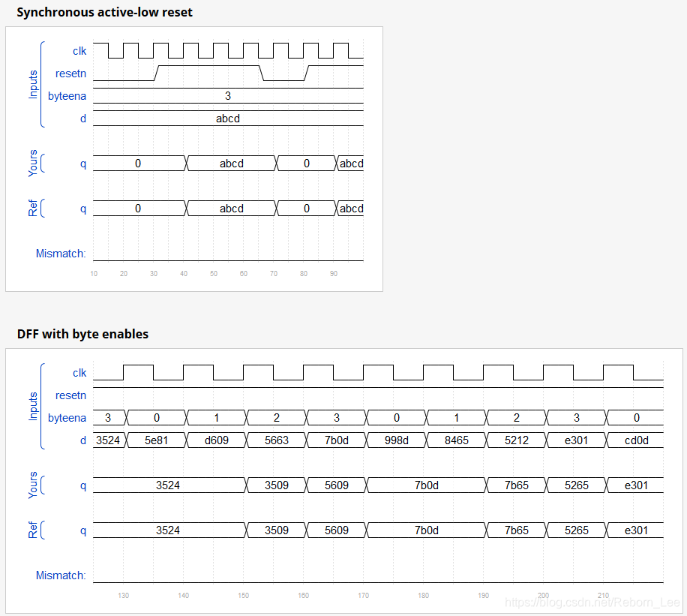Screen dimensions: 687x616
Task: Click d value 3524 in the bottom waveform
Action: (x=108, y=440)
